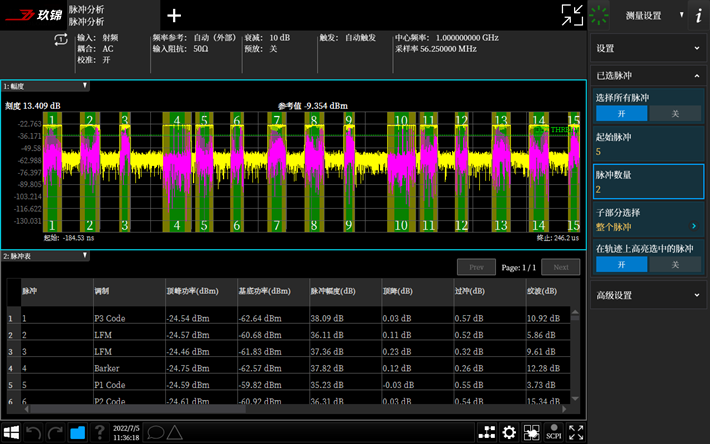Viewport: 710px width, 444px height.
Task: Open the window layout grid icon
Action: (487, 433)
